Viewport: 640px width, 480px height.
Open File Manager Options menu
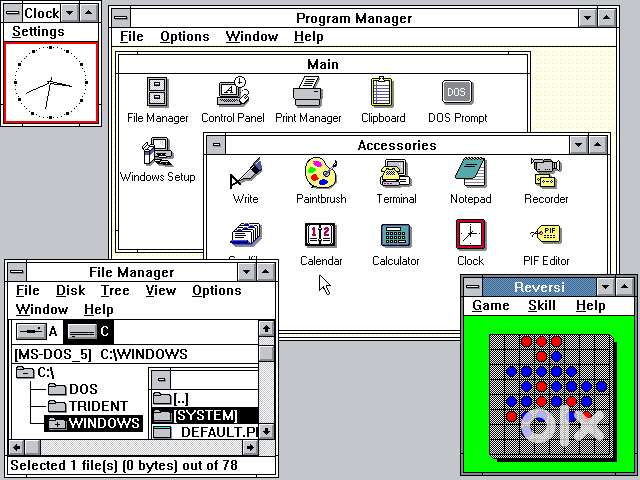pyautogui.click(x=217, y=290)
